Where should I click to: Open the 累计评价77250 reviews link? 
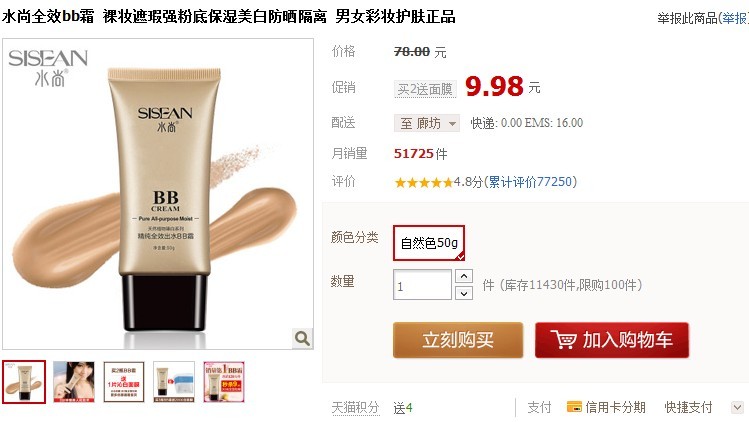click(530, 182)
